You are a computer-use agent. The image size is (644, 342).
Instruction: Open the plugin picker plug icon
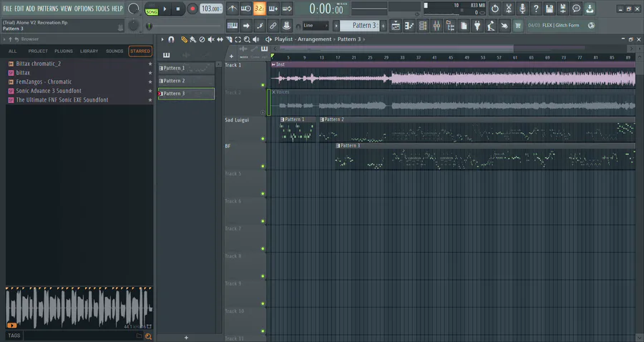[x=477, y=26]
